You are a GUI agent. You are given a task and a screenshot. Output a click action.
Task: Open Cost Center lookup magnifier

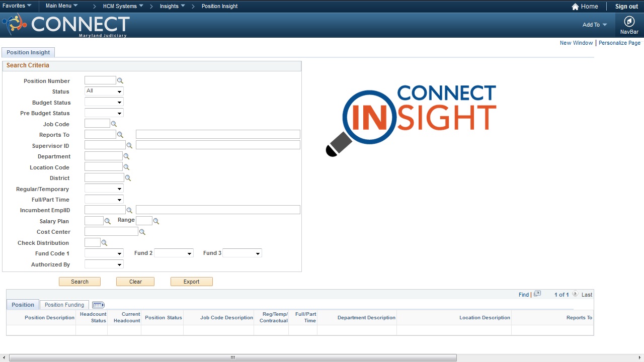pos(142,232)
